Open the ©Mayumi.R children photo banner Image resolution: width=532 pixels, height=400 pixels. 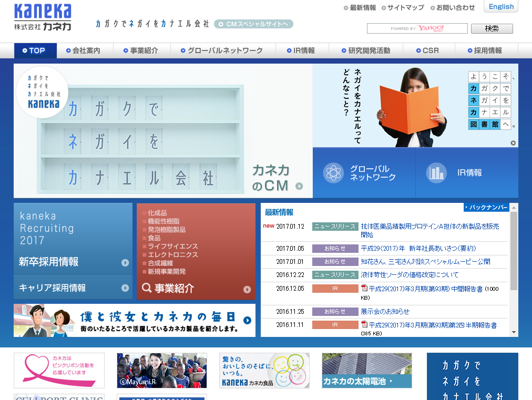(x=162, y=371)
